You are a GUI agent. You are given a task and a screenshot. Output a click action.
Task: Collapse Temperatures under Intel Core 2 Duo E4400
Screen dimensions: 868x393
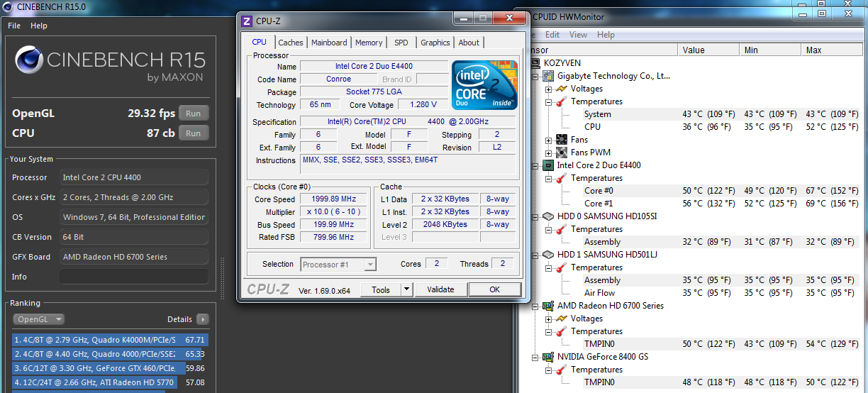pyautogui.click(x=548, y=179)
